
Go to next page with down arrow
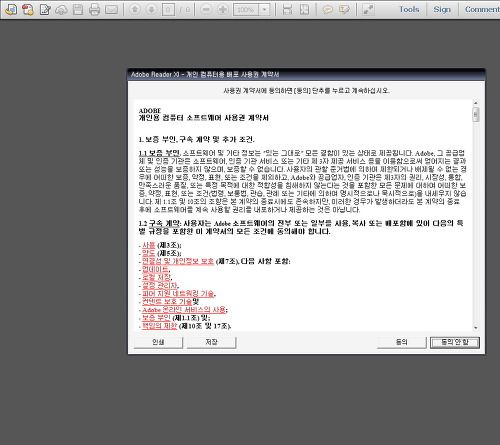(151, 10)
